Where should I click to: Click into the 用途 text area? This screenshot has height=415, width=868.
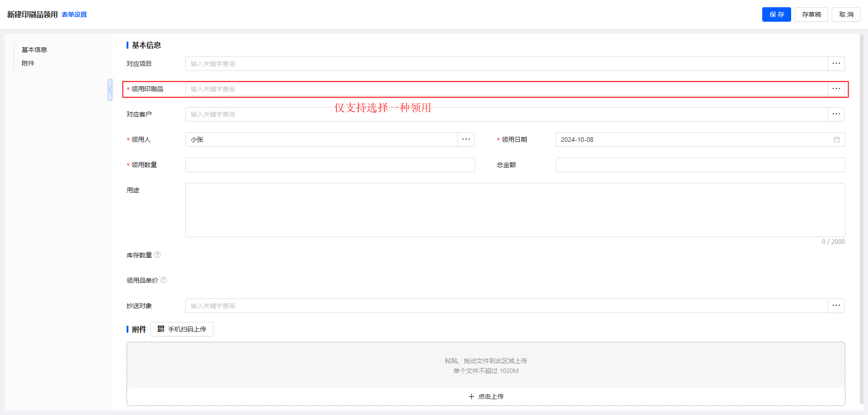pos(515,210)
